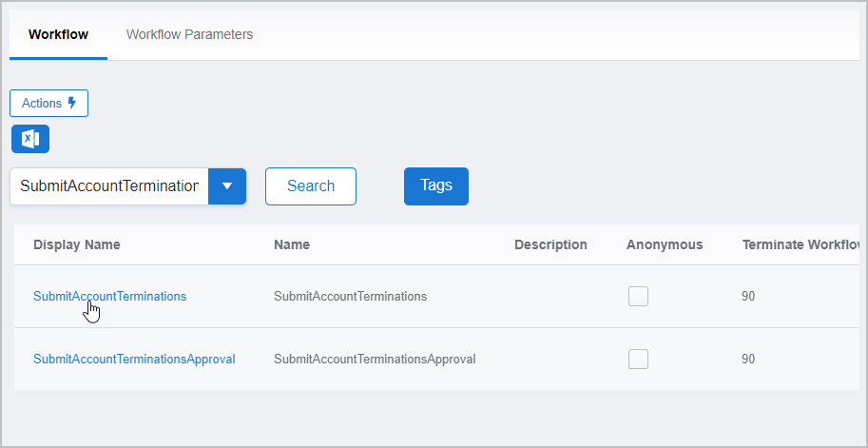Toggle Anonymous checkbox for SubmitAccountTerminationsApproval
The height and width of the screenshot is (448, 868).
638,359
